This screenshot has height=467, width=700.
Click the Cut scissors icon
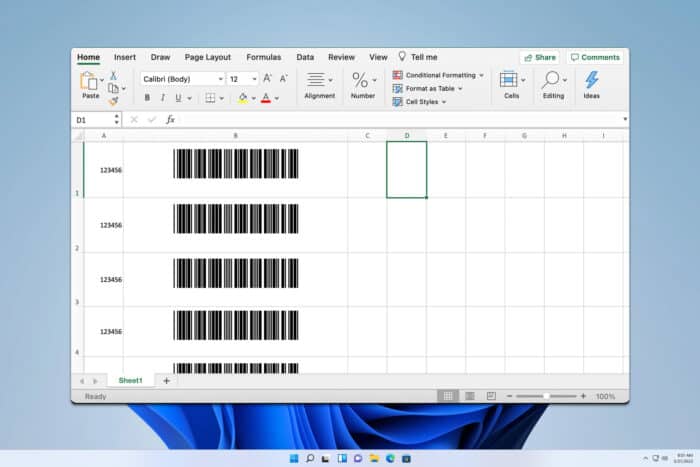(x=113, y=75)
